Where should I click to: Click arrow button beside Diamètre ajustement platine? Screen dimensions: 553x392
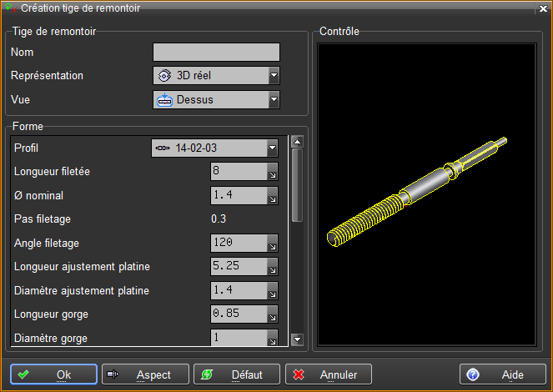point(273,290)
